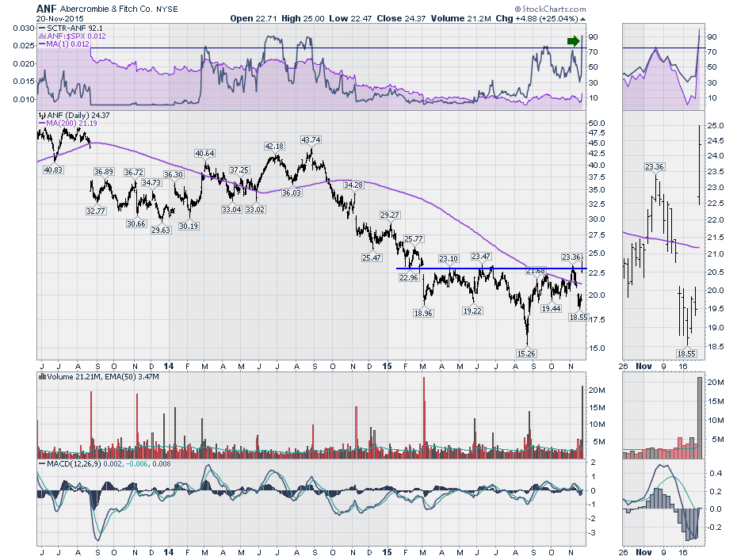Click the 43.74 peak price label
The image size is (737, 560).
pos(311,139)
